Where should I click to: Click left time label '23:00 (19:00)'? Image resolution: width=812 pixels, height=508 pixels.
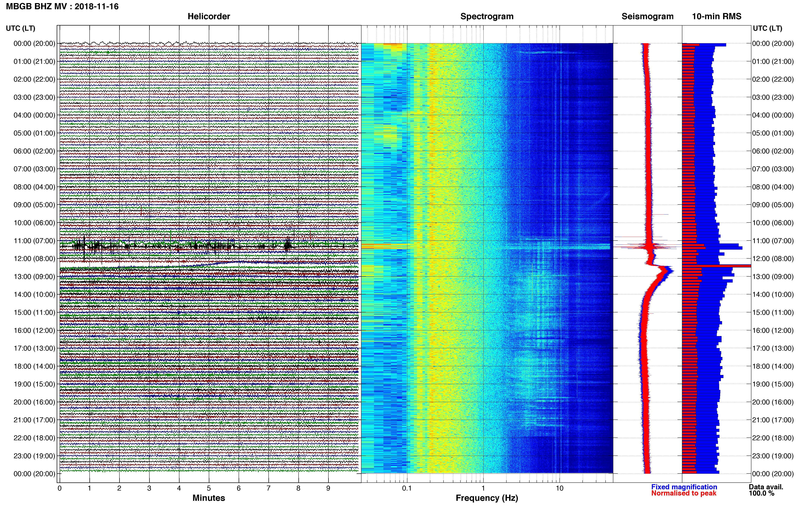tap(34, 456)
